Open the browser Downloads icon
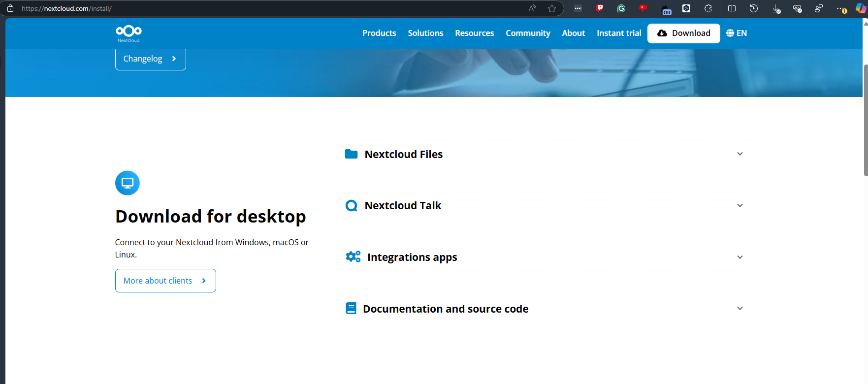This screenshot has width=868, height=384. pyautogui.click(x=776, y=9)
